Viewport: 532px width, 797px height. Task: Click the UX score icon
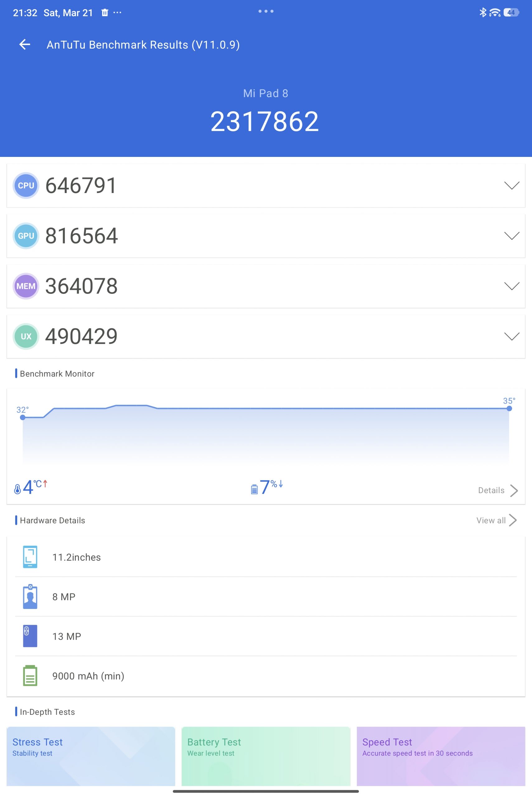(x=26, y=336)
